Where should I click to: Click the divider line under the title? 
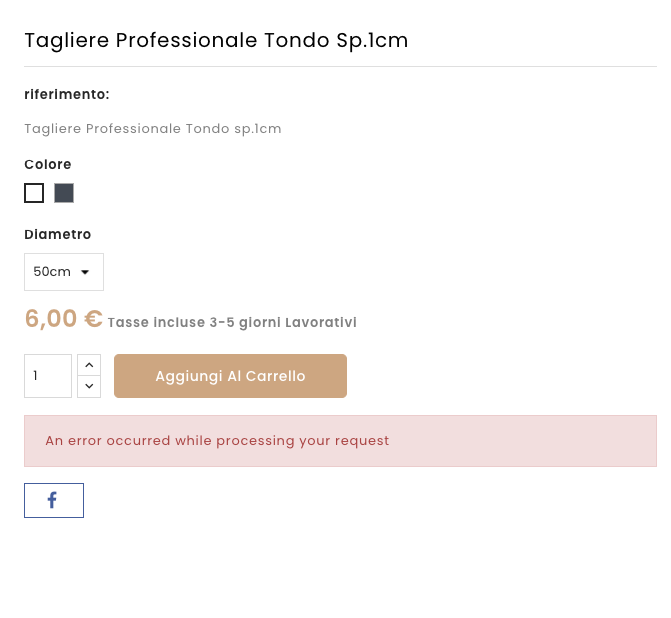tap(340, 66)
